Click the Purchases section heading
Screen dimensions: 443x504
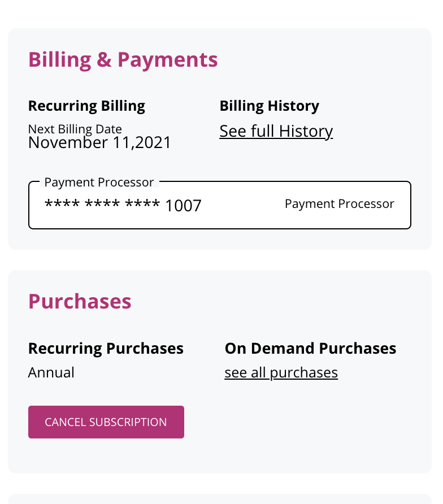point(80,301)
